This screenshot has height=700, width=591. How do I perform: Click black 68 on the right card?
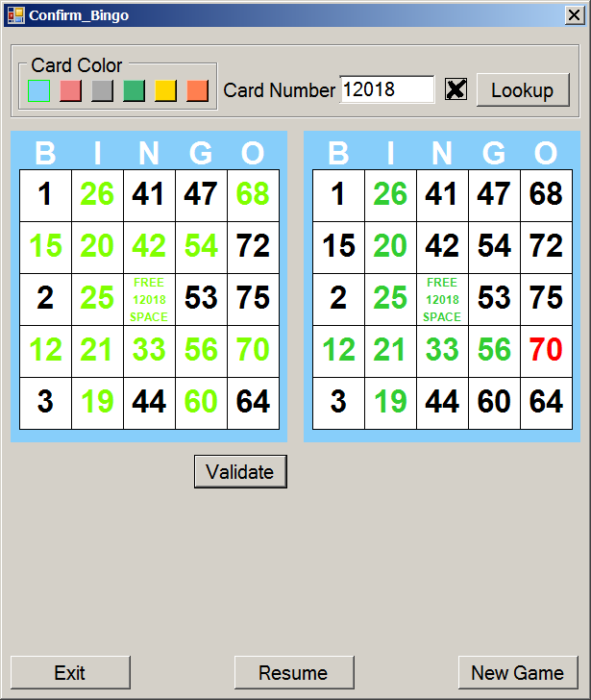pos(547,195)
